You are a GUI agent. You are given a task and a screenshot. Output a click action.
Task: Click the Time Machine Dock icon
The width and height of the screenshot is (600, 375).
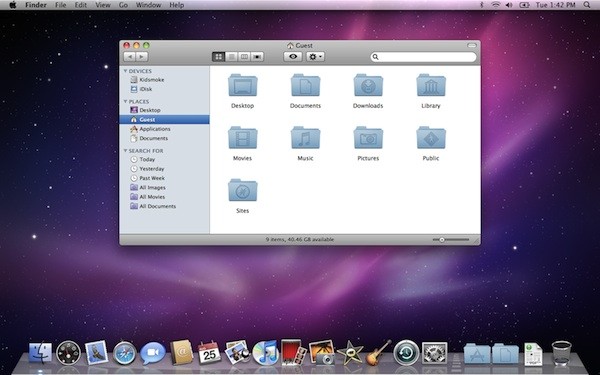(x=406, y=352)
